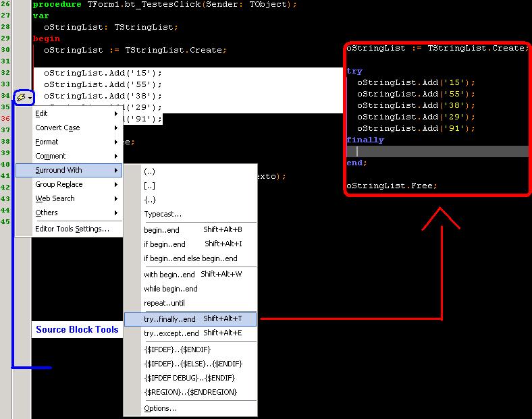This screenshot has width=532, height=419.
Task: Expand the Comment submenu arrow
Action: click(116, 157)
